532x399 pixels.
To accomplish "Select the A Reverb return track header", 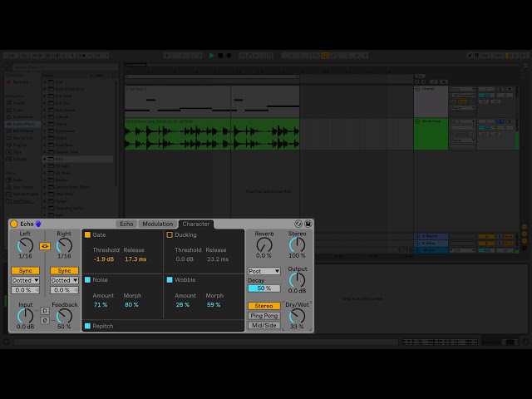I will [431, 236].
